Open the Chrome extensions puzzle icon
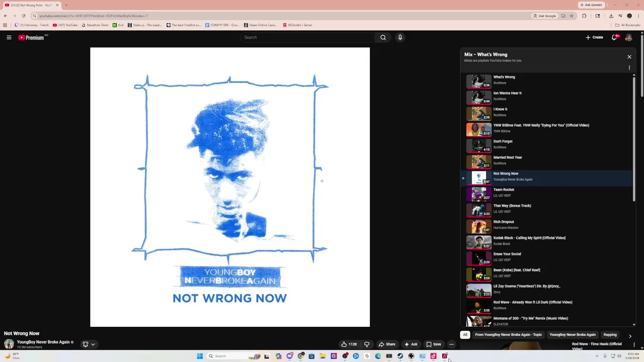Image resolution: width=644 pixels, height=362 pixels. pyautogui.click(x=584, y=16)
